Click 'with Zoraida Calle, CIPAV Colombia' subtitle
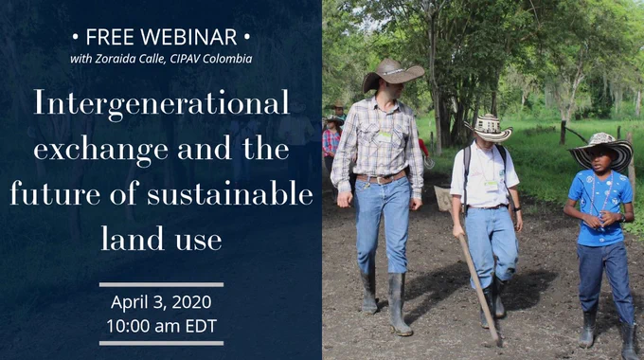The width and height of the screenshot is (644, 360). [161, 59]
